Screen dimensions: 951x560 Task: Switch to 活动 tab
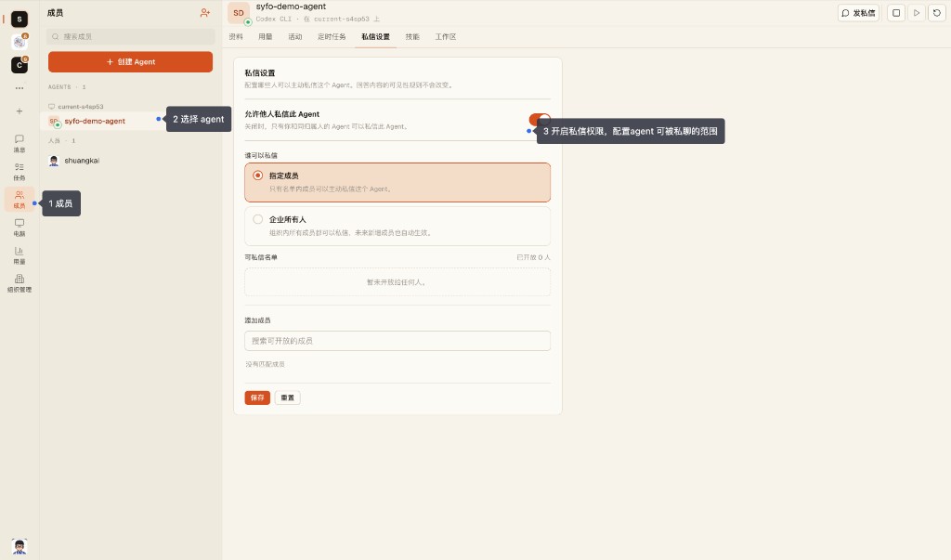[x=294, y=37]
